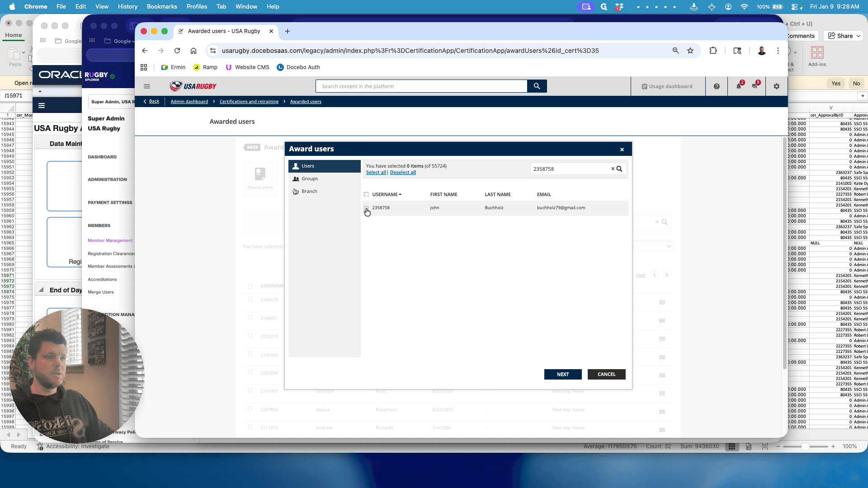Open the messages chat icon with badge
The height and width of the screenshot is (488, 868).
[755, 86]
